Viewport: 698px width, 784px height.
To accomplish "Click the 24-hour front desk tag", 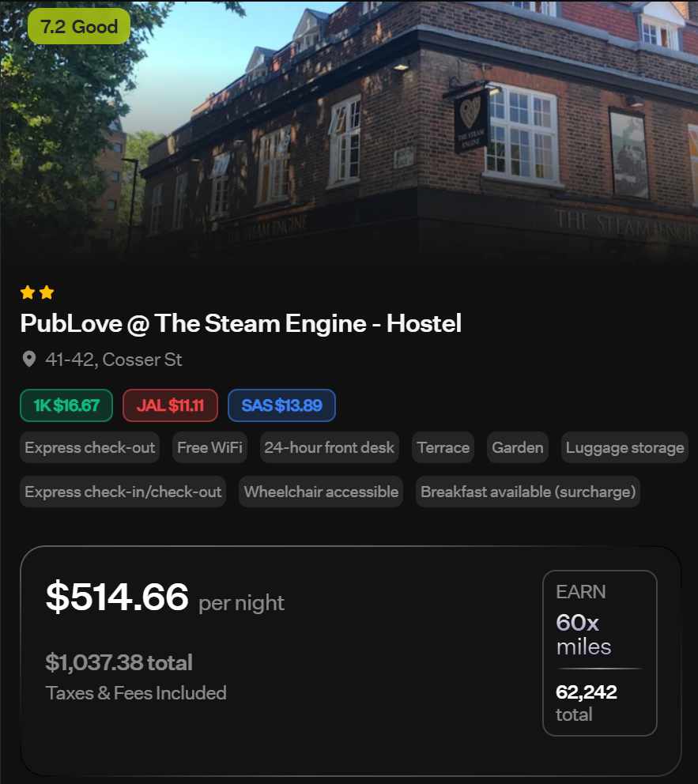I will 329,447.
